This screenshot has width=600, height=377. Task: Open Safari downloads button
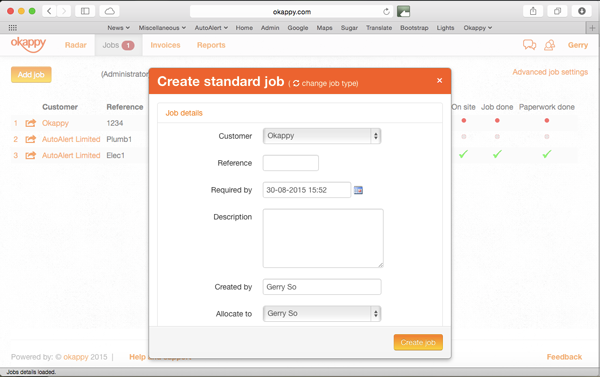(x=582, y=11)
